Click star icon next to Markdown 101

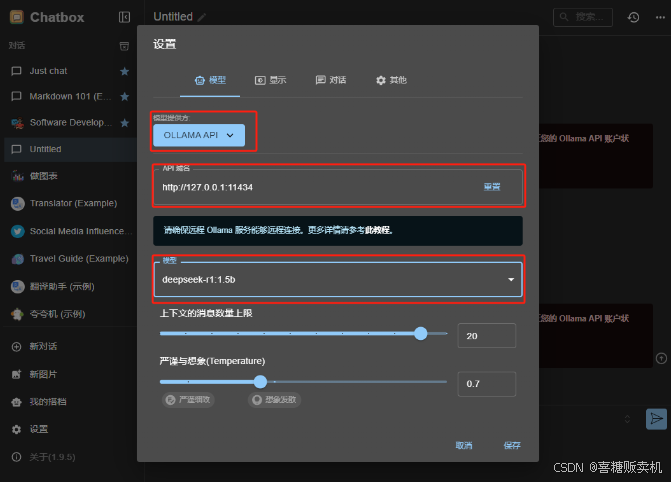tap(125, 97)
